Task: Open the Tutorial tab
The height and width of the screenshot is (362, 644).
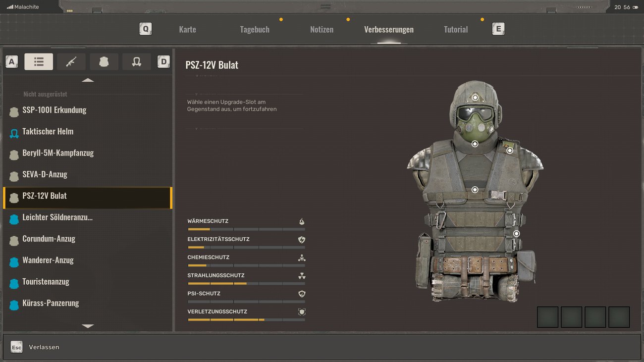Action: pos(456,29)
